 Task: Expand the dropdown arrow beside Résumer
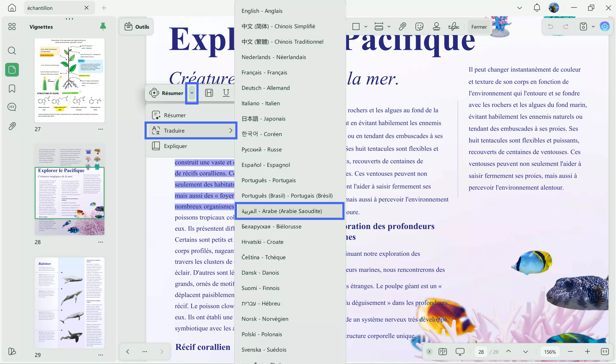(192, 93)
